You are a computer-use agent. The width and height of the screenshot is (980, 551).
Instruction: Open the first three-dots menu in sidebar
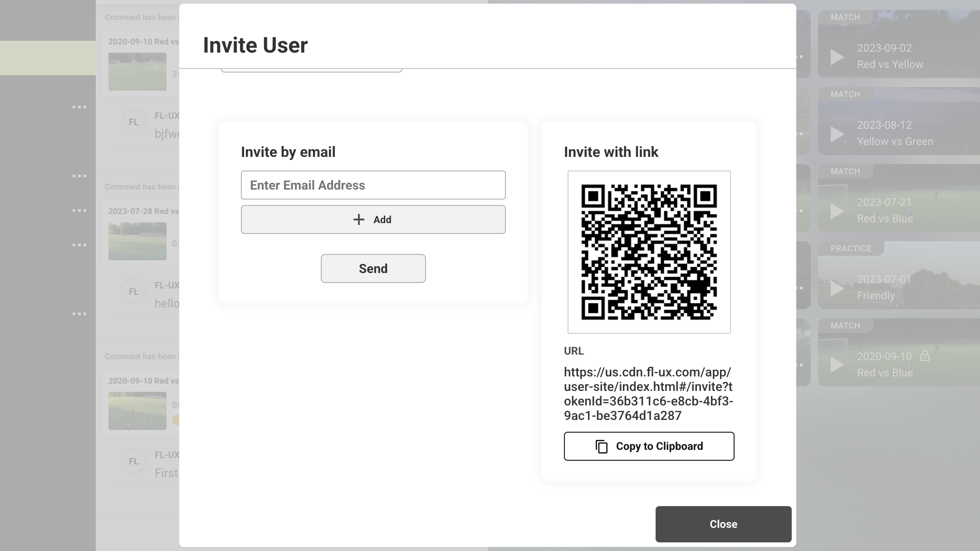tap(79, 107)
